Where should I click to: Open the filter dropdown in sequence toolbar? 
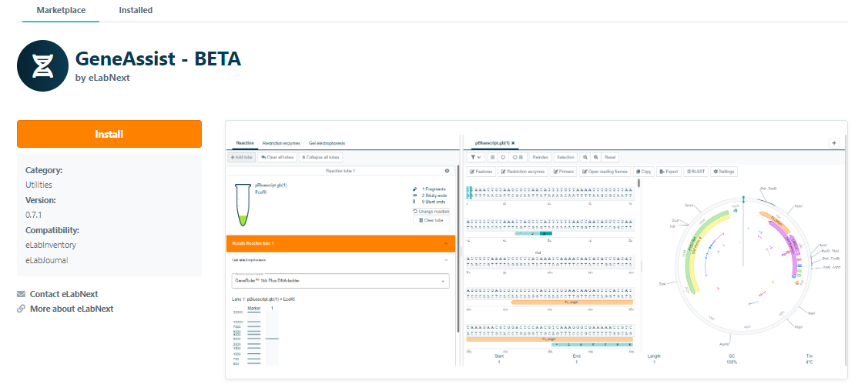[476, 157]
